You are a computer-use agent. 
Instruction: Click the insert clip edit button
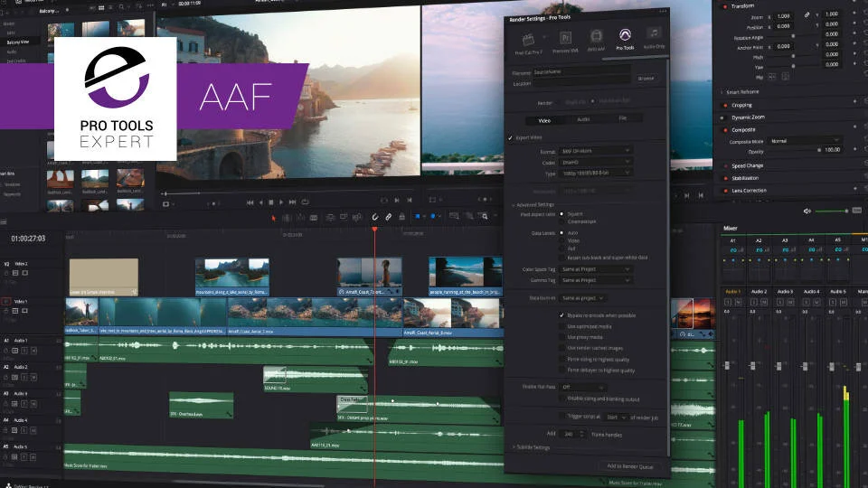pos(330,218)
